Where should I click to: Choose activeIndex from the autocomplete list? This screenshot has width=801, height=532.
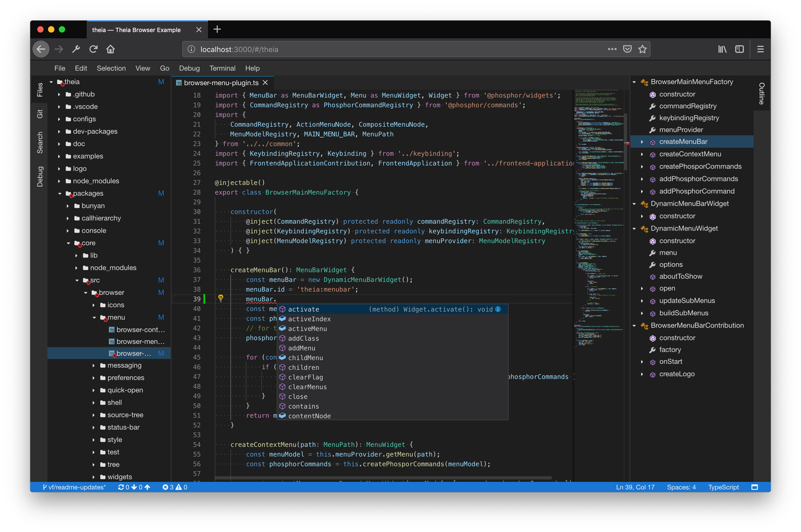pyautogui.click(x=392, y=319)
